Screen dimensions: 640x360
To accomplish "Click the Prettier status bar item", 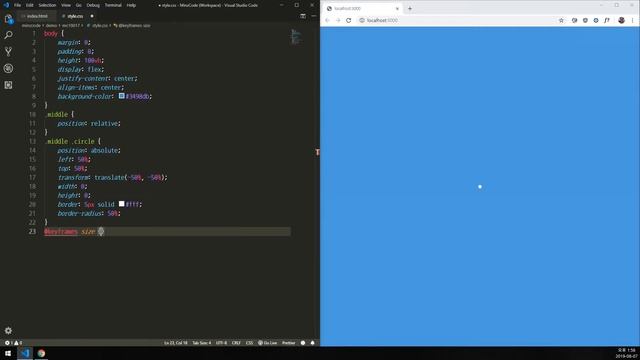I will pos(289,343).
